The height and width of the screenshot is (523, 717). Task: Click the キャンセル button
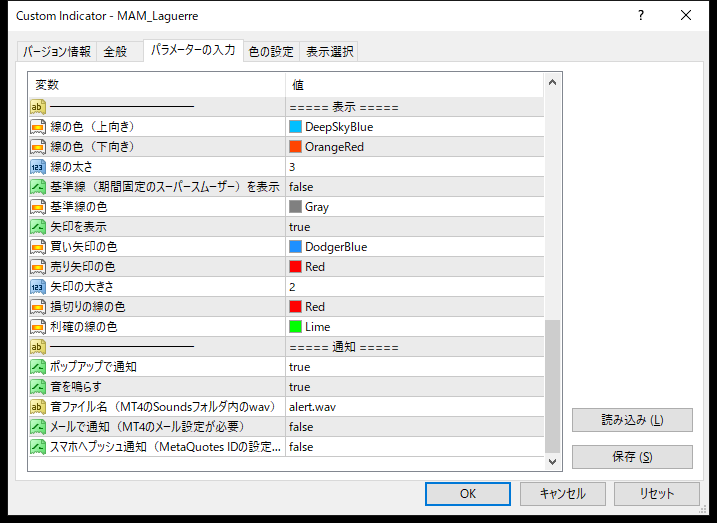[562, 494]
